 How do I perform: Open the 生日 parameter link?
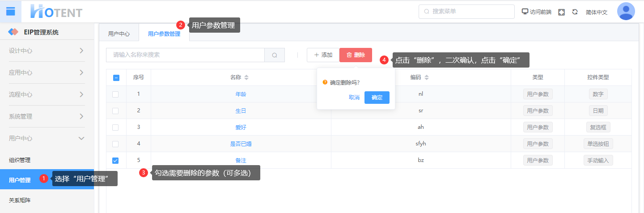(241, 111)
